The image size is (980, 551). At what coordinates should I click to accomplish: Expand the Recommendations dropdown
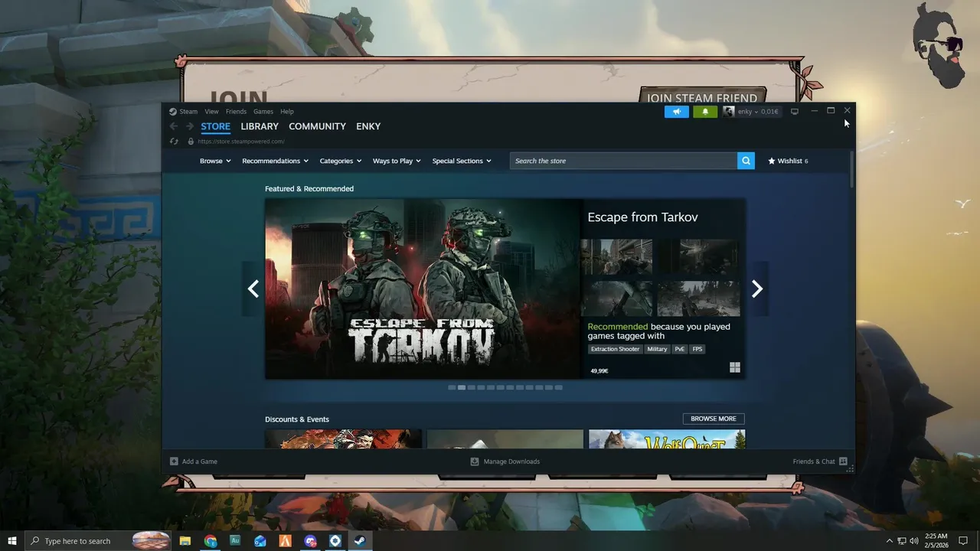coord(275,161)
